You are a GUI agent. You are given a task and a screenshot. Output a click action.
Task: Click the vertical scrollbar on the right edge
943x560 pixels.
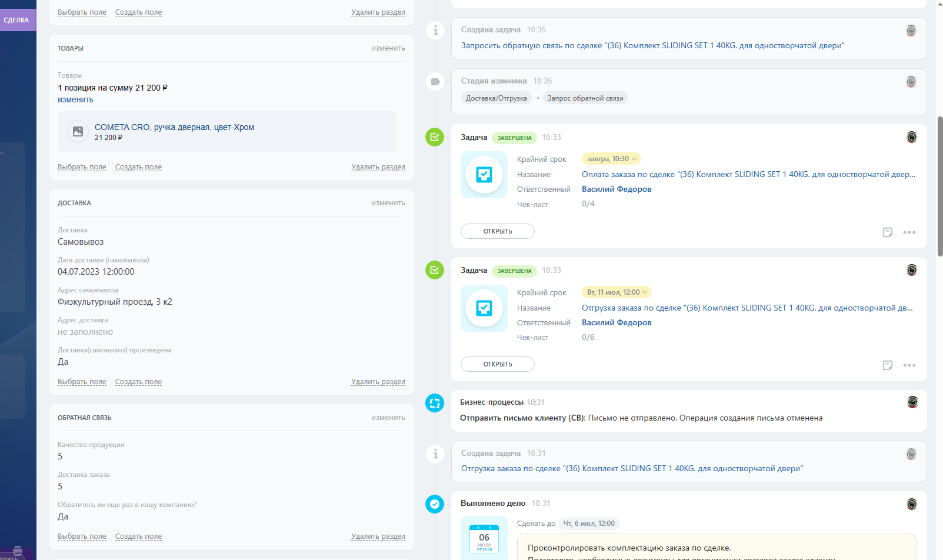pyautogui.click(x=939, y=186)
